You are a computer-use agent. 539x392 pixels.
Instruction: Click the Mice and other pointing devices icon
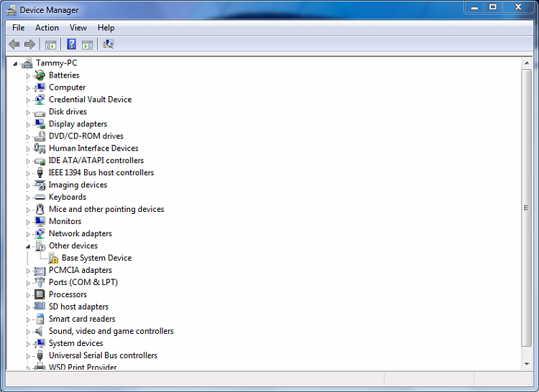(x=40, y=209)
